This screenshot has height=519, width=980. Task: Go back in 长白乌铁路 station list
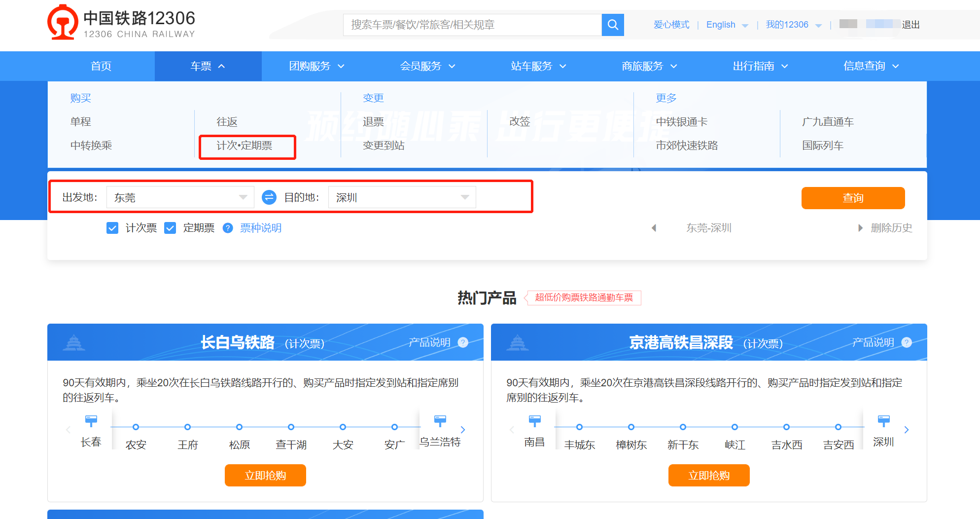pos(68,430)
